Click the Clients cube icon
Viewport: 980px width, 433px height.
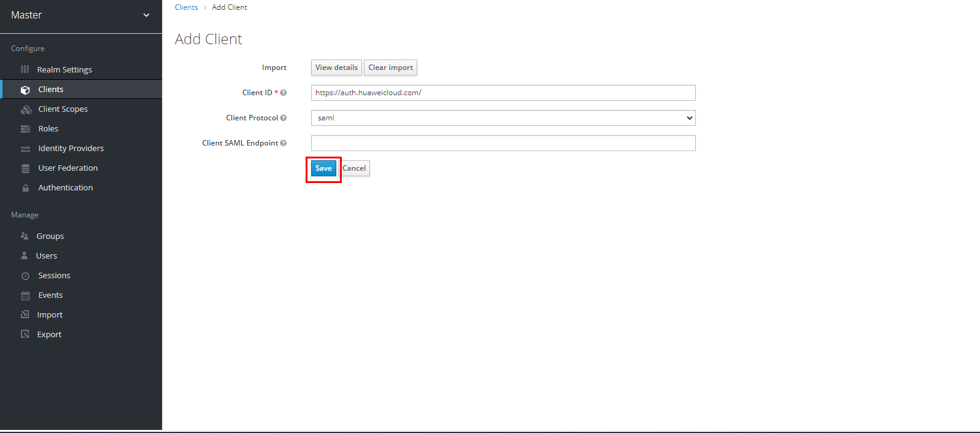(25, 90)
